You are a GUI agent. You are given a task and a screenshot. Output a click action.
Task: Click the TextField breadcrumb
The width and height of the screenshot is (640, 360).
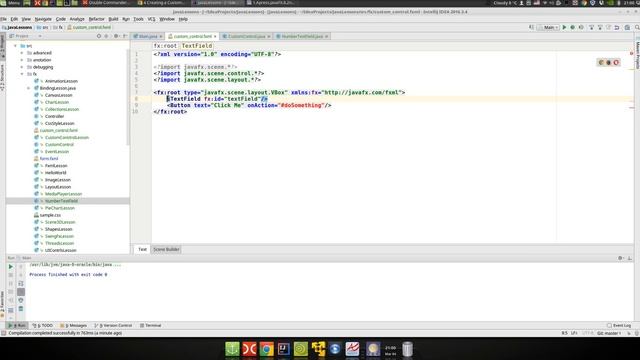click(x=197, y=46)
